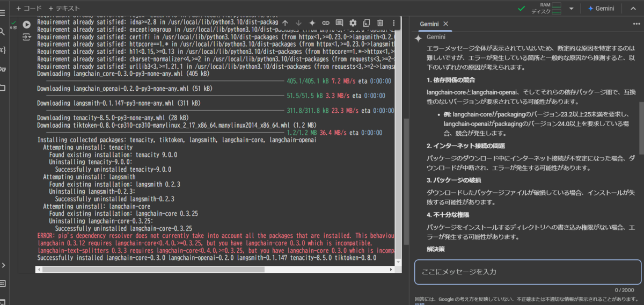Screen dimensions: 644x305
Task: Open the secrets key icon in sidebar
Action: pos(3,69)
